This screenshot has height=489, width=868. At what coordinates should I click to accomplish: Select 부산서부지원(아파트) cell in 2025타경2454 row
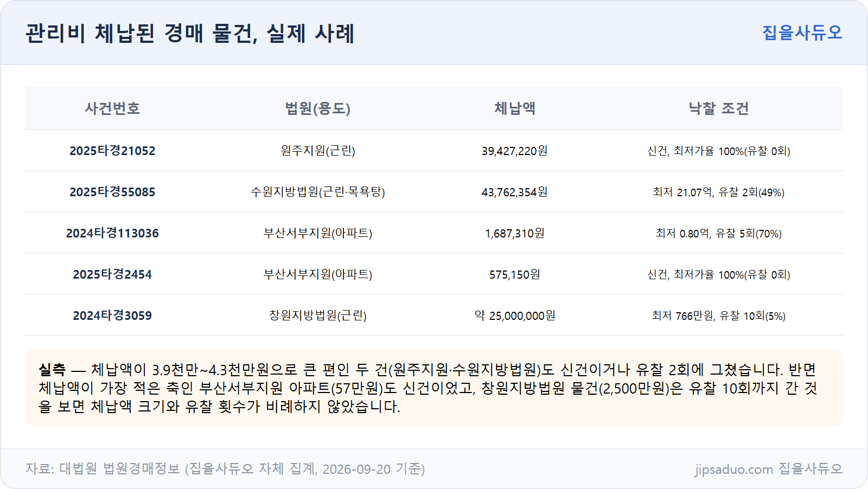click(318, 274)
